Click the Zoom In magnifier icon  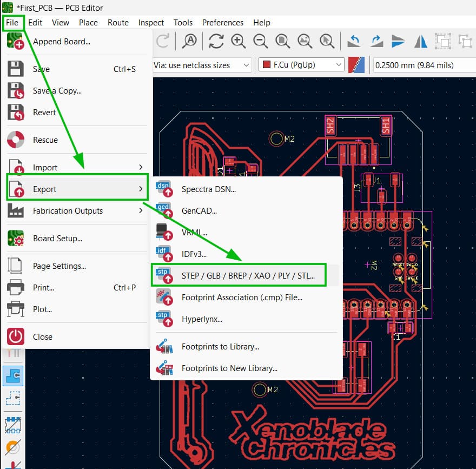[239, 41]
